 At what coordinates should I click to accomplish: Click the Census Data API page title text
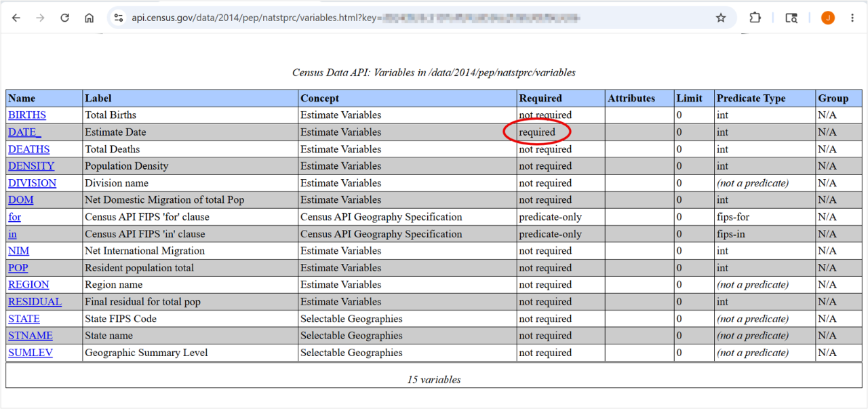click(x=434, y=73)
